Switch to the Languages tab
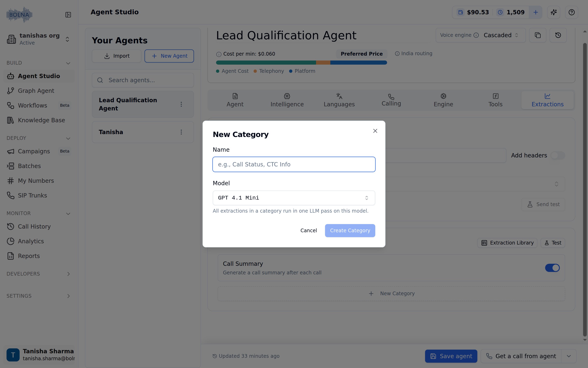This screenshot has height=368, width=588. tap(339, 100)
